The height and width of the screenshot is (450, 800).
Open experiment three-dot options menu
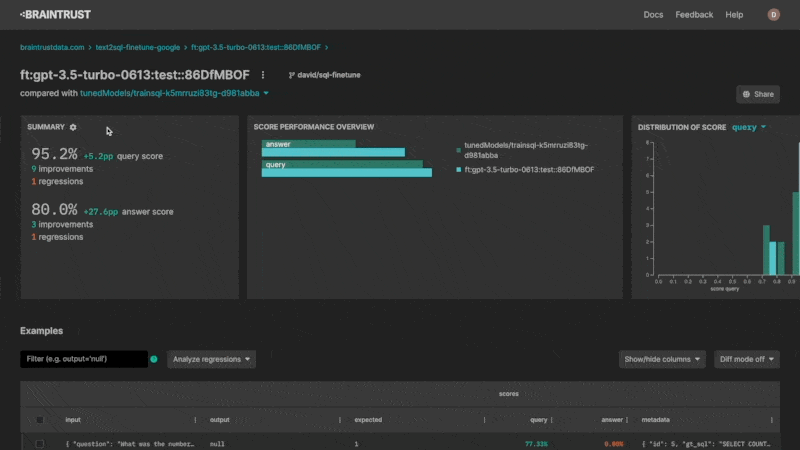(x=263, y=75)
